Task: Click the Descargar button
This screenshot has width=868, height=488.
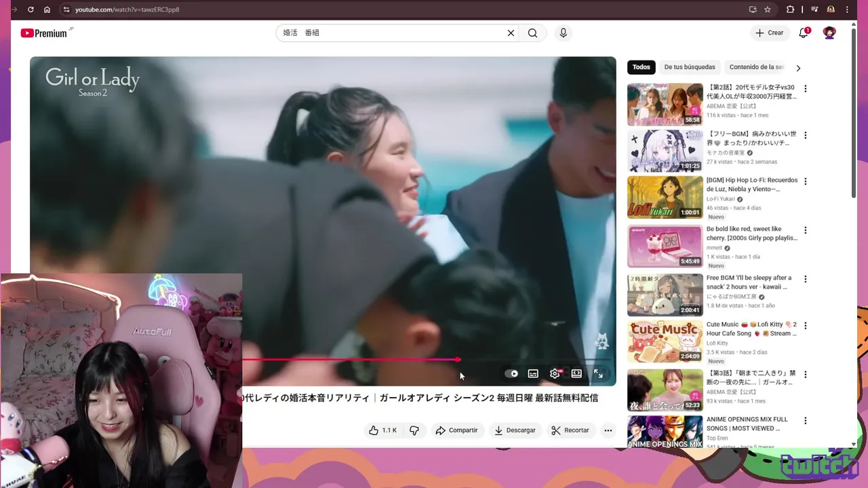Action: point(515,430)
